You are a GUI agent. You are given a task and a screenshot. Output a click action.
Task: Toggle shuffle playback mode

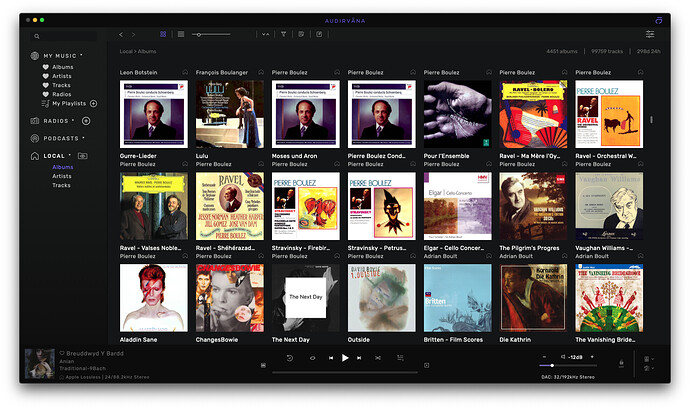coord(378,358)
